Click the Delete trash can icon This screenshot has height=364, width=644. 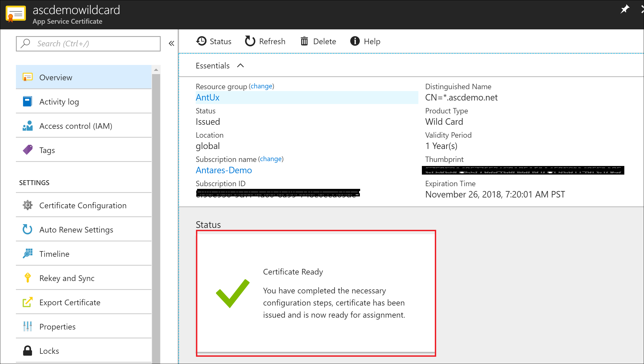point(304,41)
